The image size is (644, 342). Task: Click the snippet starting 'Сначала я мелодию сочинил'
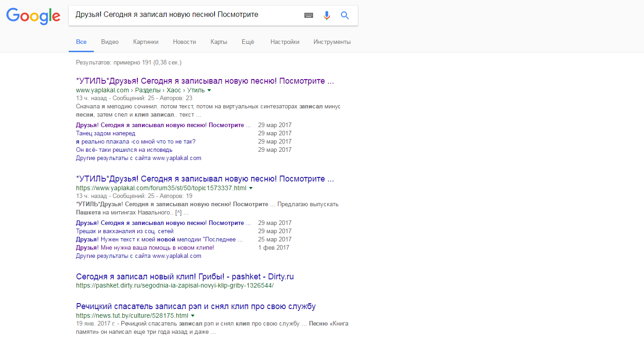[208, 111]
